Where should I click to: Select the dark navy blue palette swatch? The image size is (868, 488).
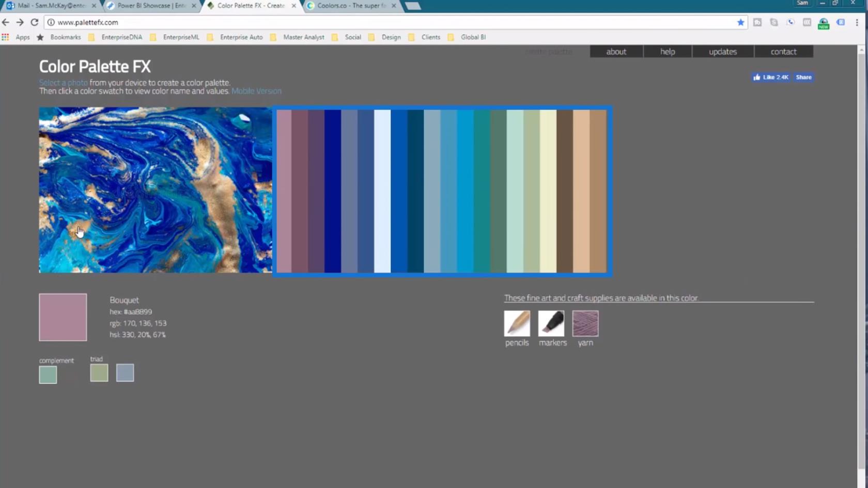point(333,191)
